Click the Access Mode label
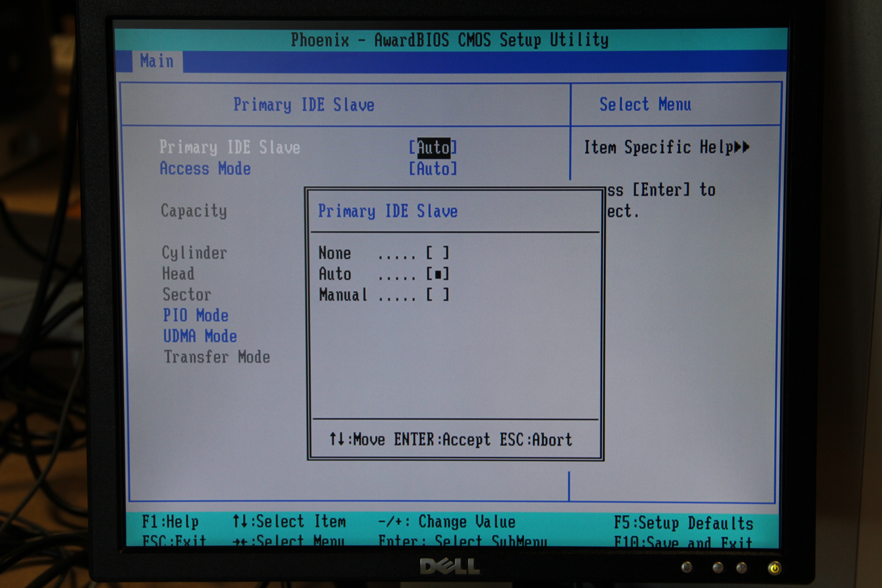Screen dimensions: 882x588 205,169
